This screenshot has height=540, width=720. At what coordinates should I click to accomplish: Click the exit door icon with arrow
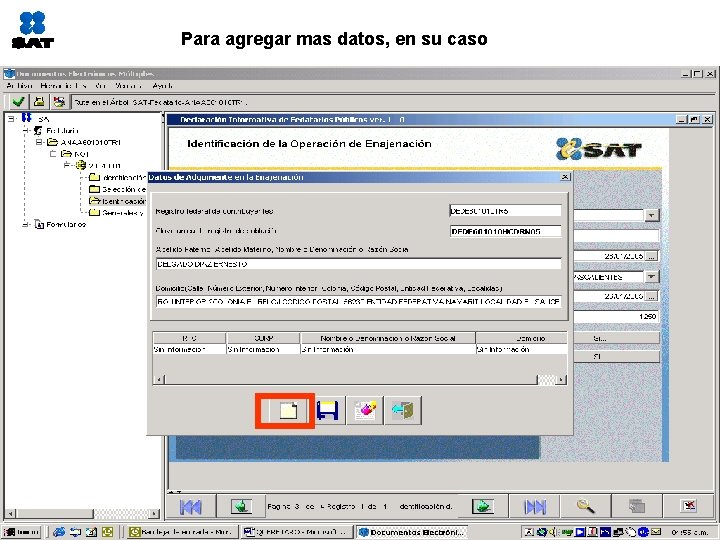pyautogui.click(x=403, y=410)
